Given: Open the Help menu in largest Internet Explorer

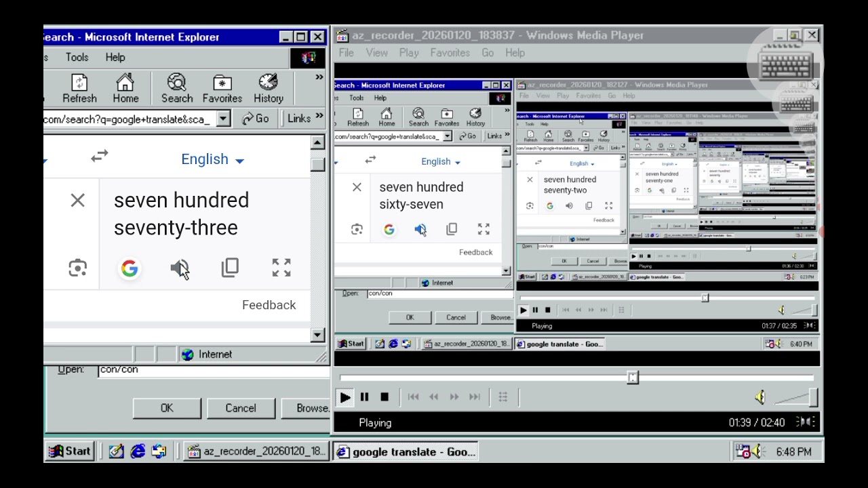Looking at the screenshot, I should [x=115, y=58].
